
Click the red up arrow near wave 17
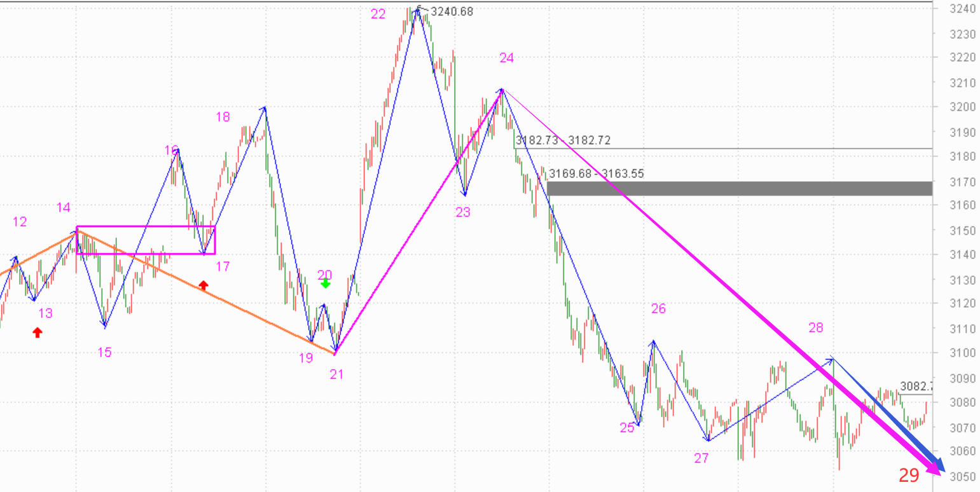(204, 285)
